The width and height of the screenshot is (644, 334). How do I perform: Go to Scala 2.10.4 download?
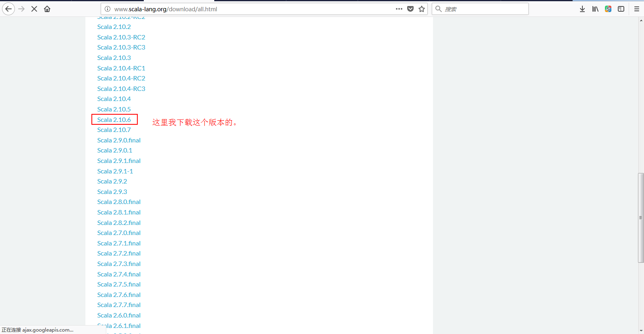point(114,99)
